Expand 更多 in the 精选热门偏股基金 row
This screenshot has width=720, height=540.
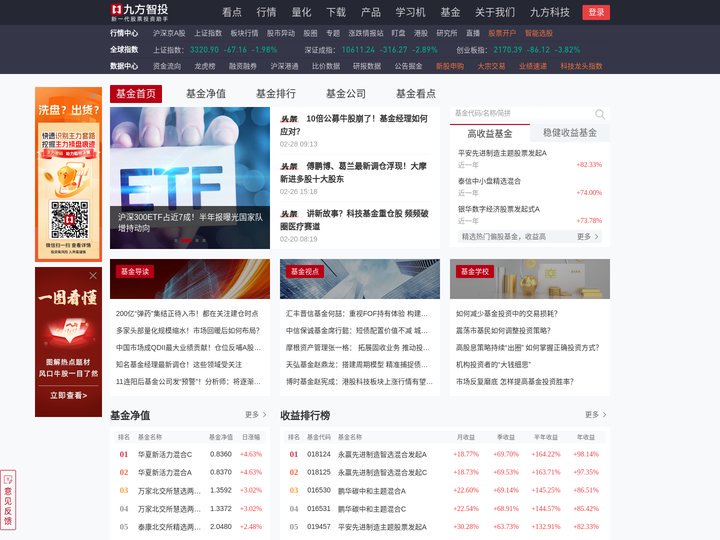tap(588, 236)
